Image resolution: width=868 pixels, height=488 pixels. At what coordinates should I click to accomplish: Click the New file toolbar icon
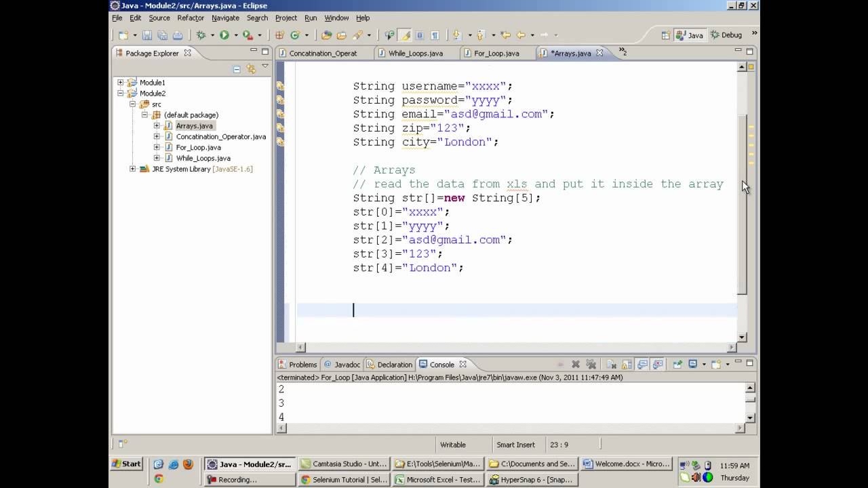123,35
